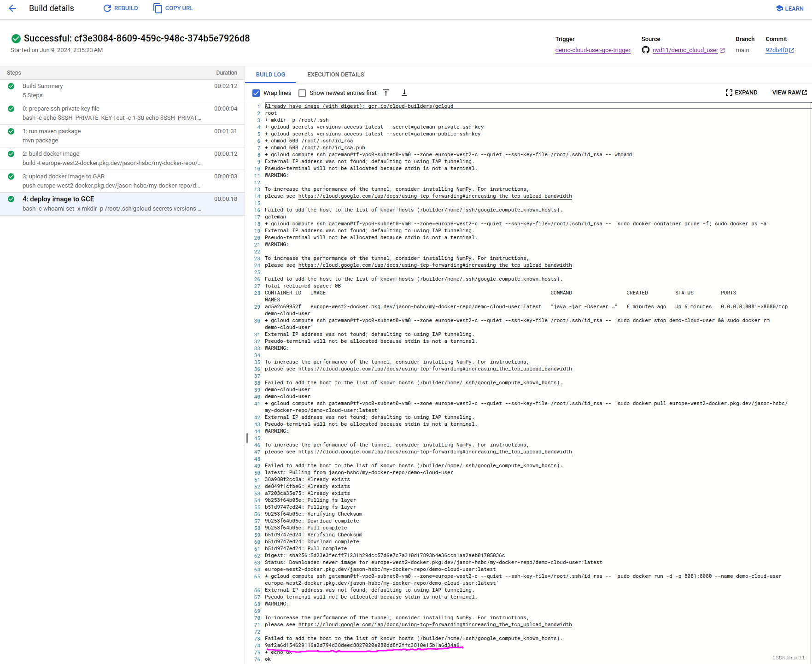Click duration 00:01:31 of maven step
812x664 pixels.
click(x=226, y=131)
